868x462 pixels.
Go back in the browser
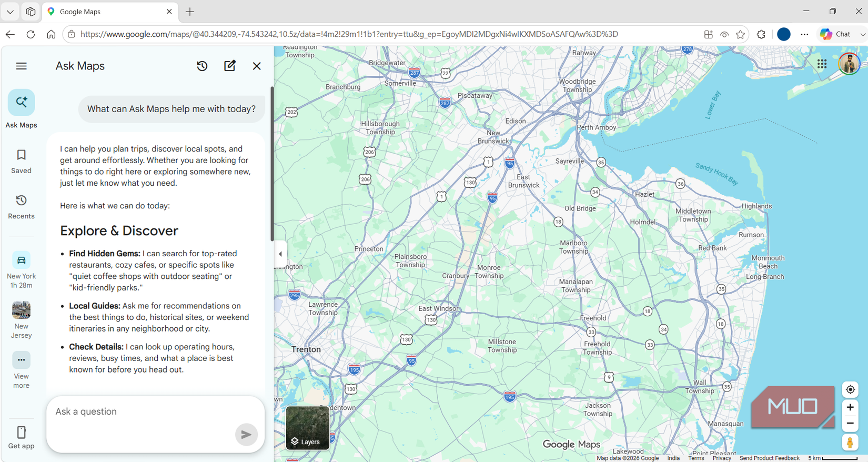pos(10,34)
